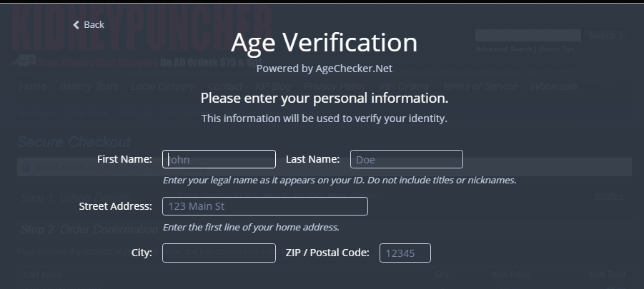Go back using the Back link

tap(89, 25)
